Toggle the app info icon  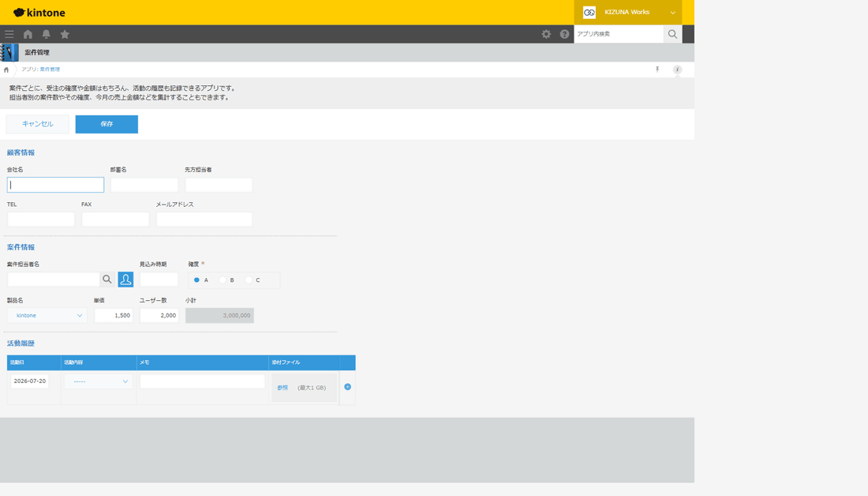677,70
